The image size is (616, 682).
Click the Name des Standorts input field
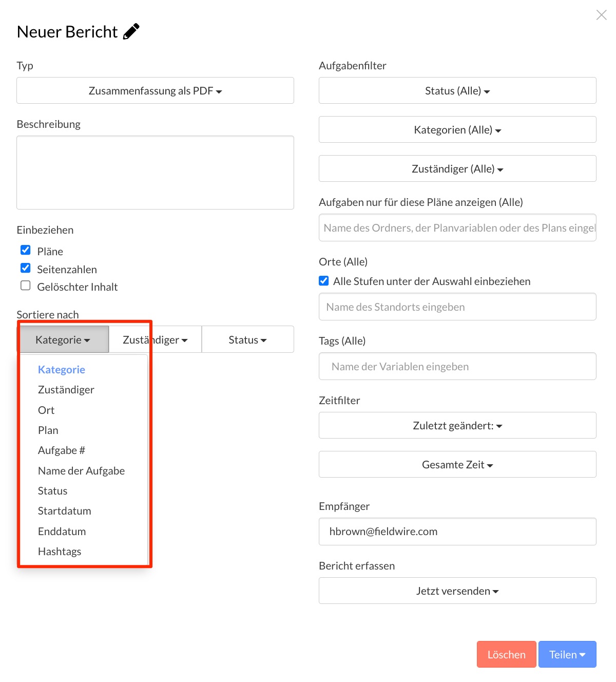(x=457, y=307)
